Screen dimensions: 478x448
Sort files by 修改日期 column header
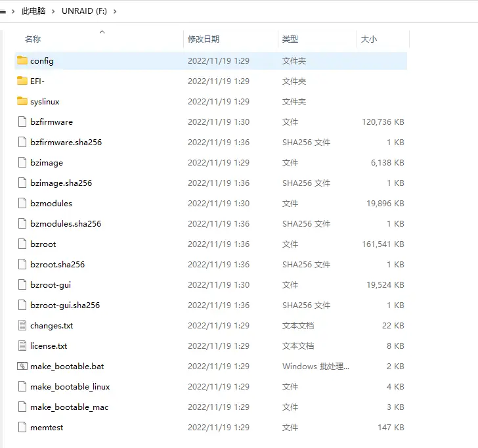[x=204, y=39]
